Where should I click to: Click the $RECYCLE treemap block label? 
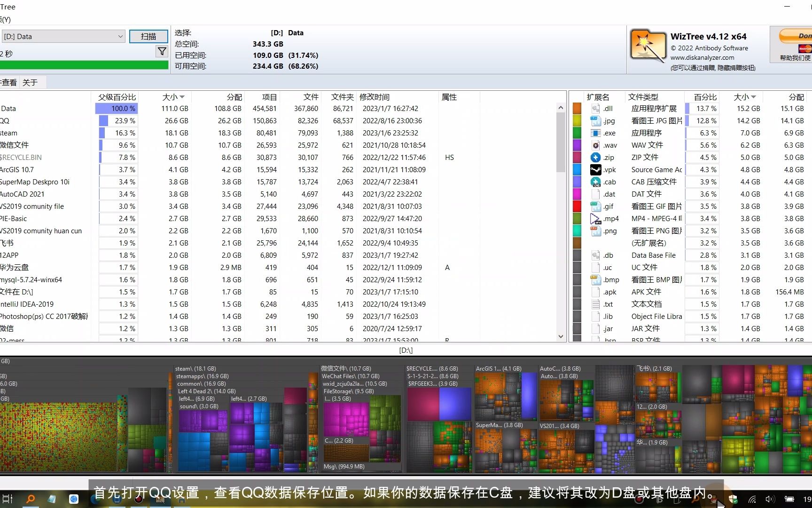pos(432,369)
